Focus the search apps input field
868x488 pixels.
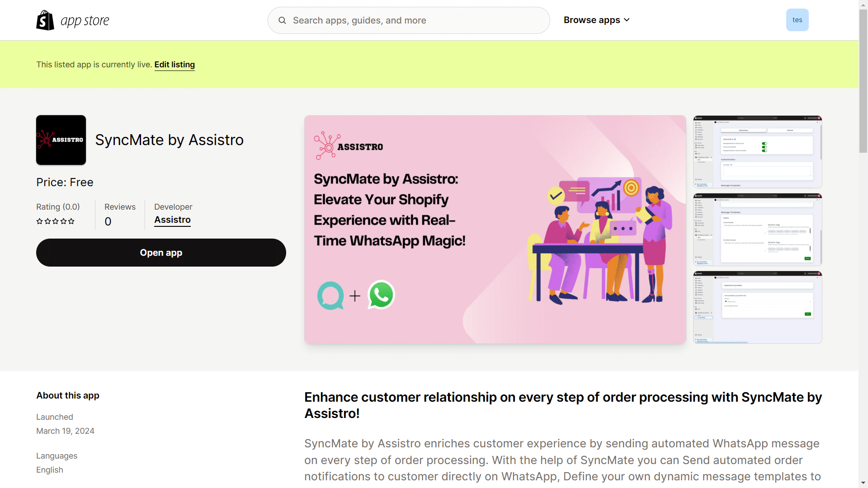pos(416,20)
